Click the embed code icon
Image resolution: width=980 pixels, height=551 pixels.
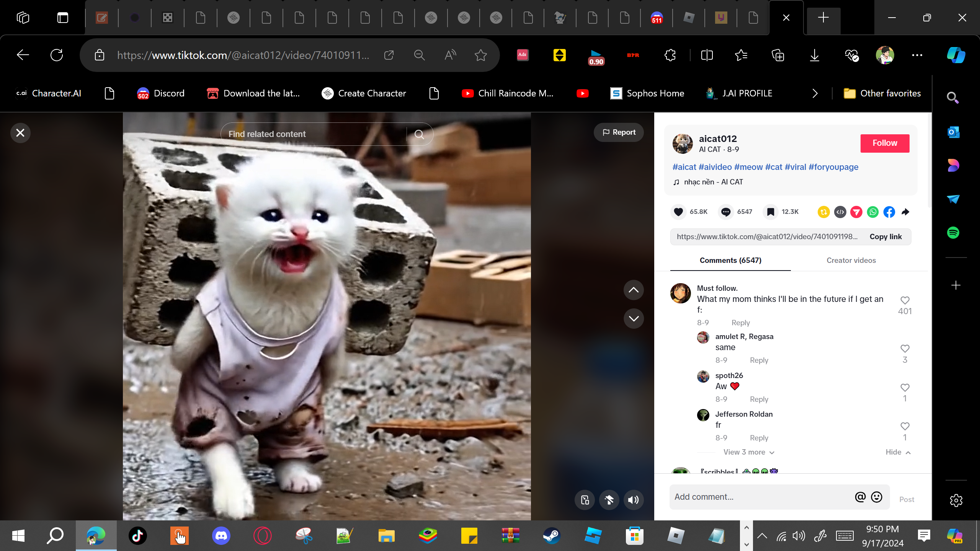840,212
